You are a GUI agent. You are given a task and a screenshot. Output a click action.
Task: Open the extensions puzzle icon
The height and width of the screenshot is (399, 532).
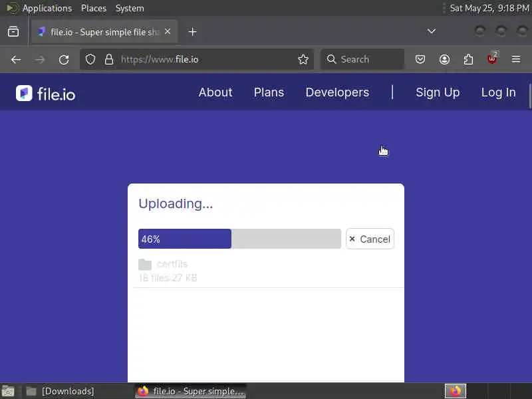tap(468, 59)
